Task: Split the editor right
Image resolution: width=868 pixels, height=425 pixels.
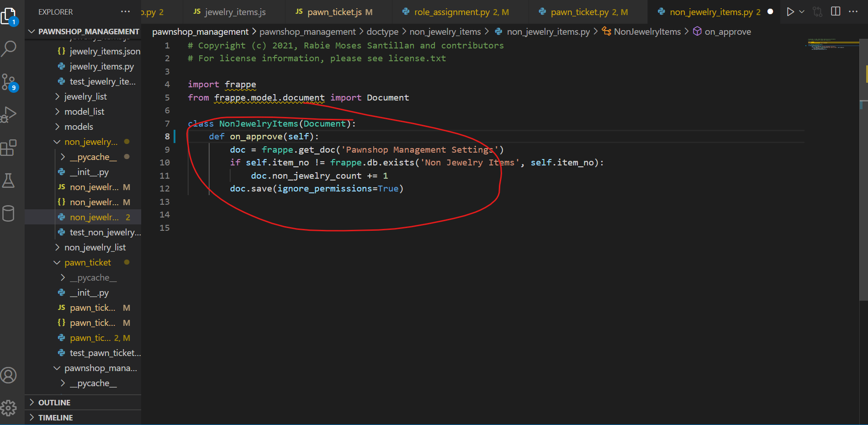Action: click(836, 12)
